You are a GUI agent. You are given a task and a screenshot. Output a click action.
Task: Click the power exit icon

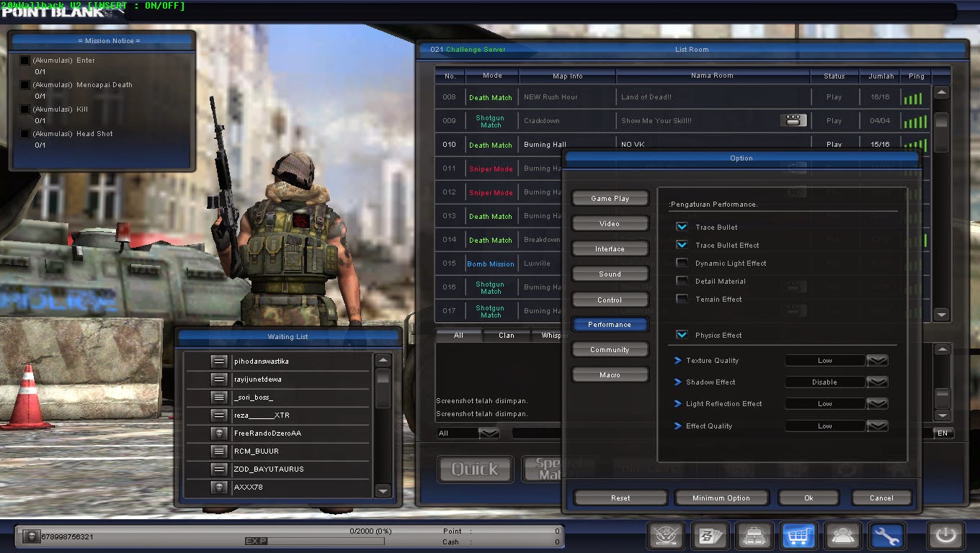945,536
